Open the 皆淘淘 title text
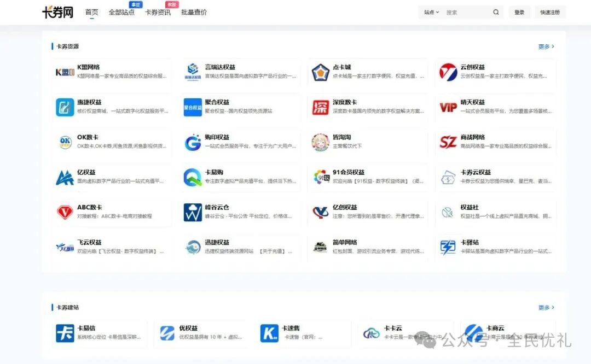This screenshot has height=364, width=591. pos(342,137)
